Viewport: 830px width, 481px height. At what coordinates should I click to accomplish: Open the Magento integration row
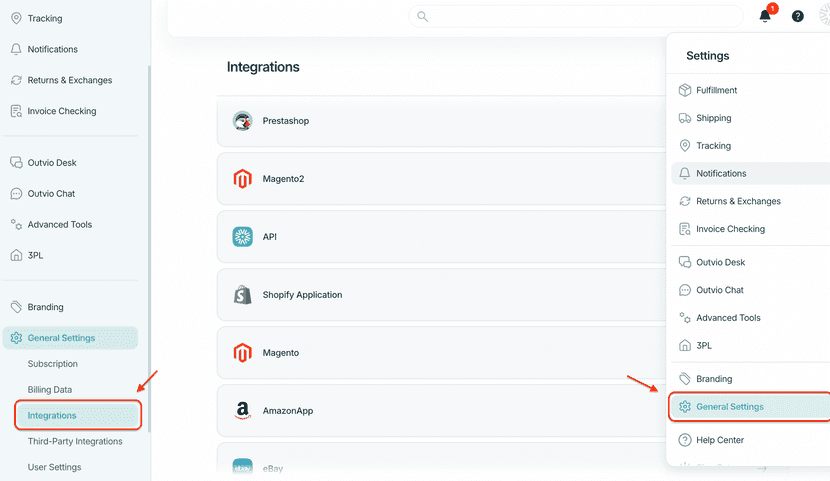click(440, 353)
